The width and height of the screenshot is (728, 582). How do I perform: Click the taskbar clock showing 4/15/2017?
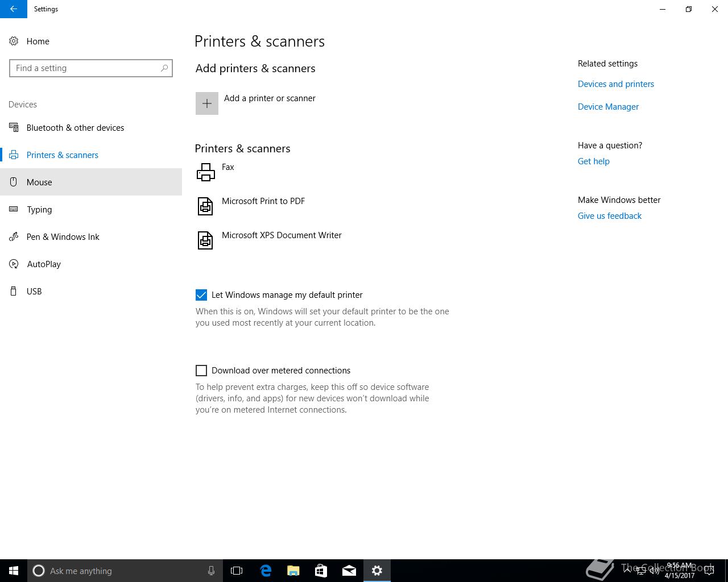(x=680, y=571)
